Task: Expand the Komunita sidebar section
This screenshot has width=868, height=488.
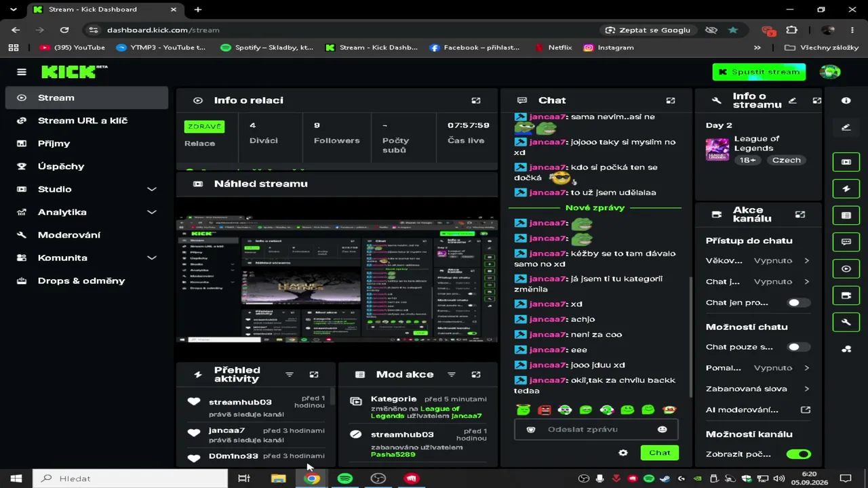Action: point(152,258)
